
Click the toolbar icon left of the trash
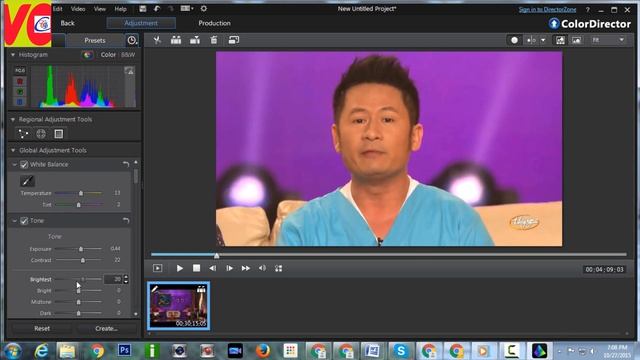[195, 40]
